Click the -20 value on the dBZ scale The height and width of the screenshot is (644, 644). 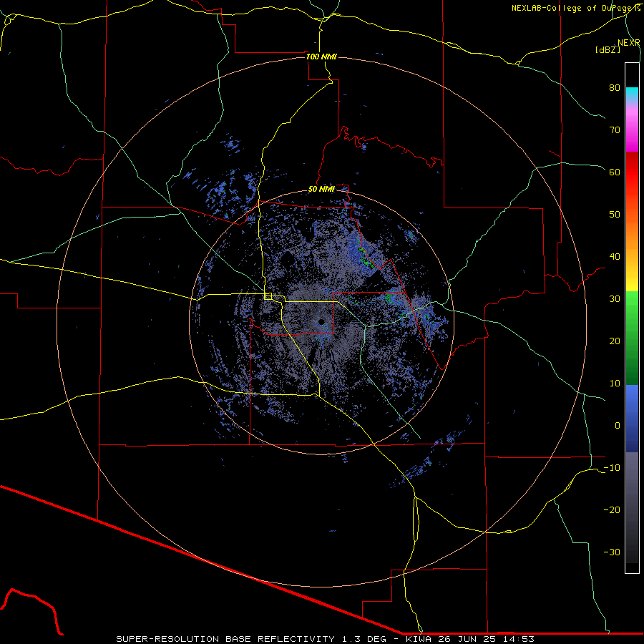click(x=612, y=509)
